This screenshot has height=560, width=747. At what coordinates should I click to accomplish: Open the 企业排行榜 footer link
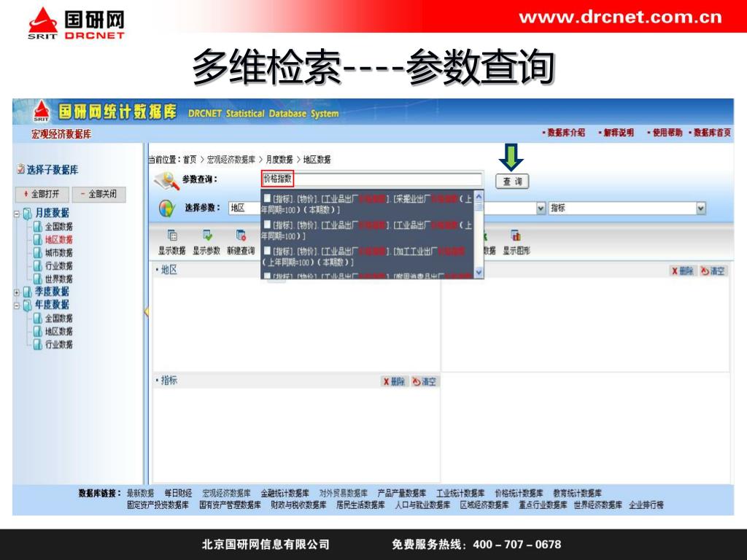coord(646,505)
